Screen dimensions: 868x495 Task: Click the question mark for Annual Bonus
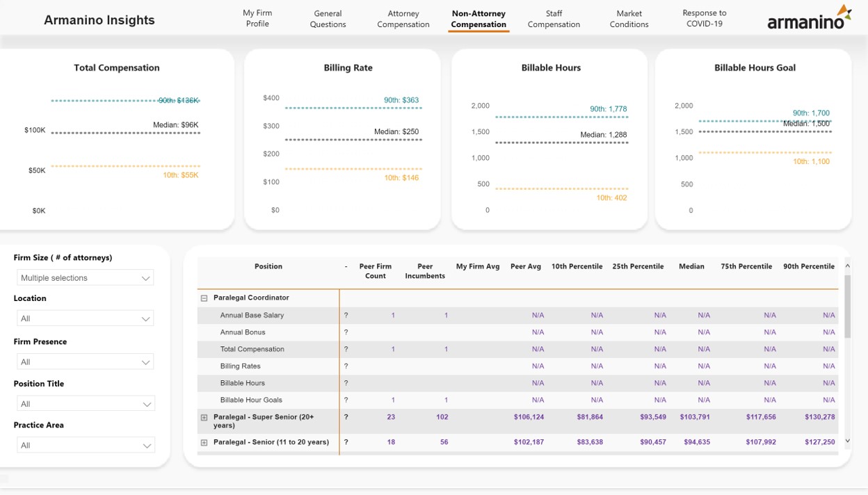pos(346,332)
